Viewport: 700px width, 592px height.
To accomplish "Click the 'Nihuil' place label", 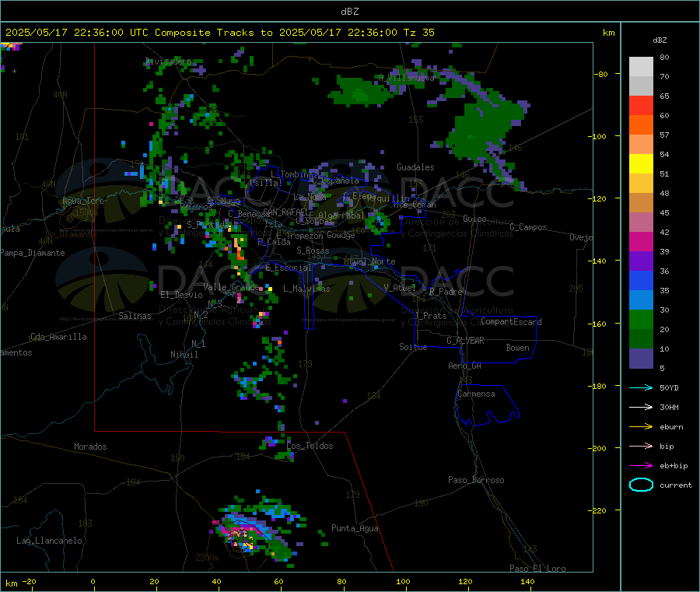I will coord(184,355).
